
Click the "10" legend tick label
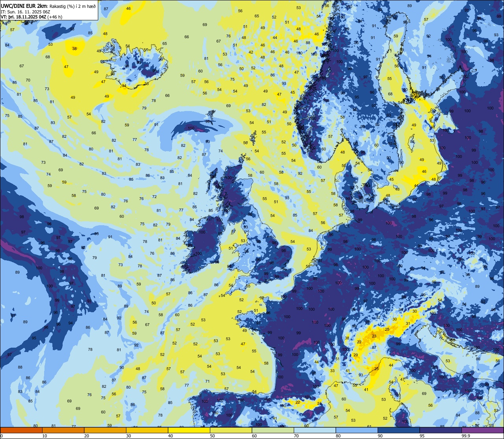pos(45,436)
